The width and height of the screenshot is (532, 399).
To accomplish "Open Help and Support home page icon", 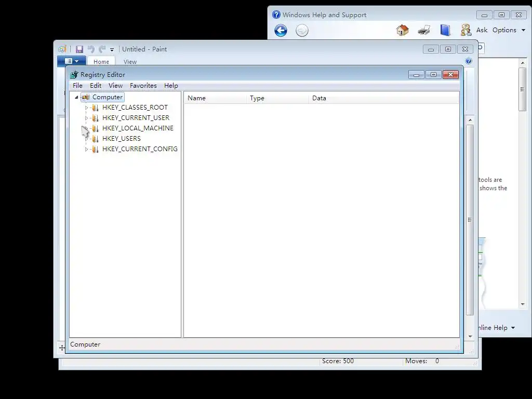I will pos(403,30).
